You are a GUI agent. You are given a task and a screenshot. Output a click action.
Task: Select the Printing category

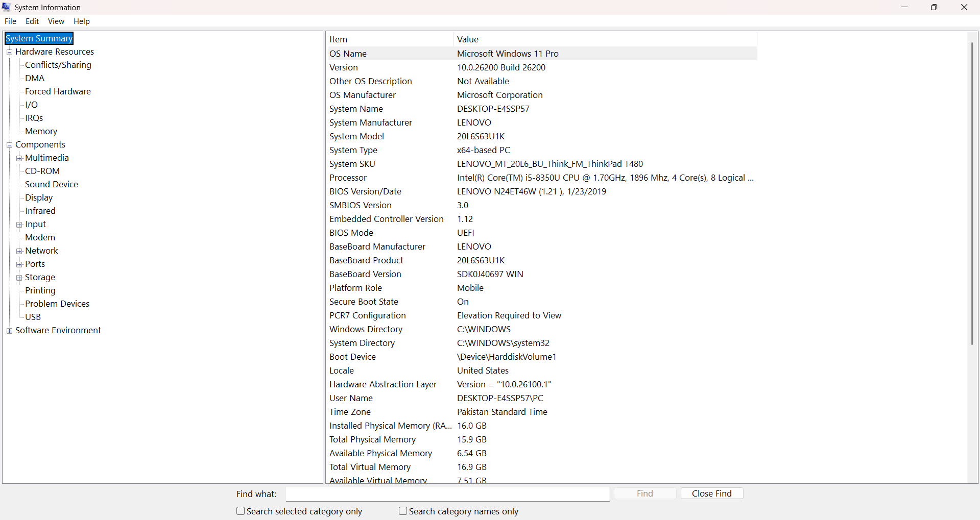point(40,290)
